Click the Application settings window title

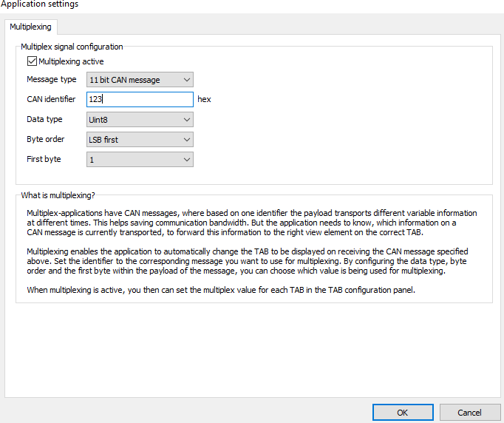[x=39, y=4]
